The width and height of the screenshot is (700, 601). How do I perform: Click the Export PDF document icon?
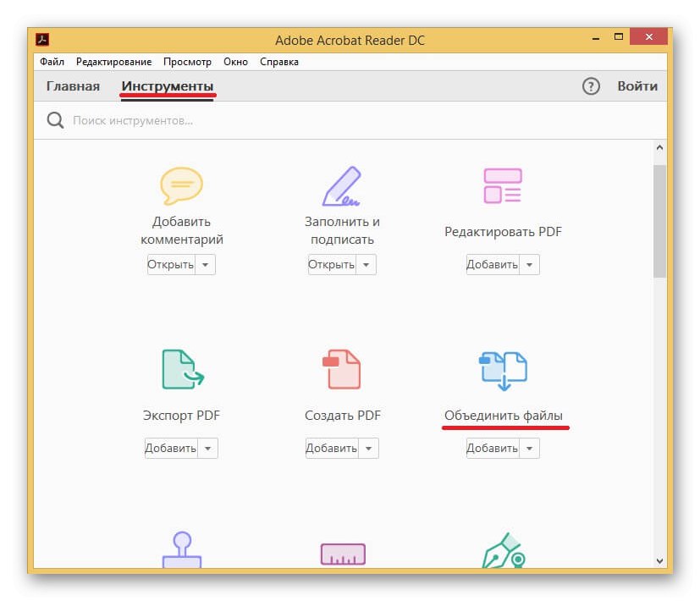click(183, 369)
